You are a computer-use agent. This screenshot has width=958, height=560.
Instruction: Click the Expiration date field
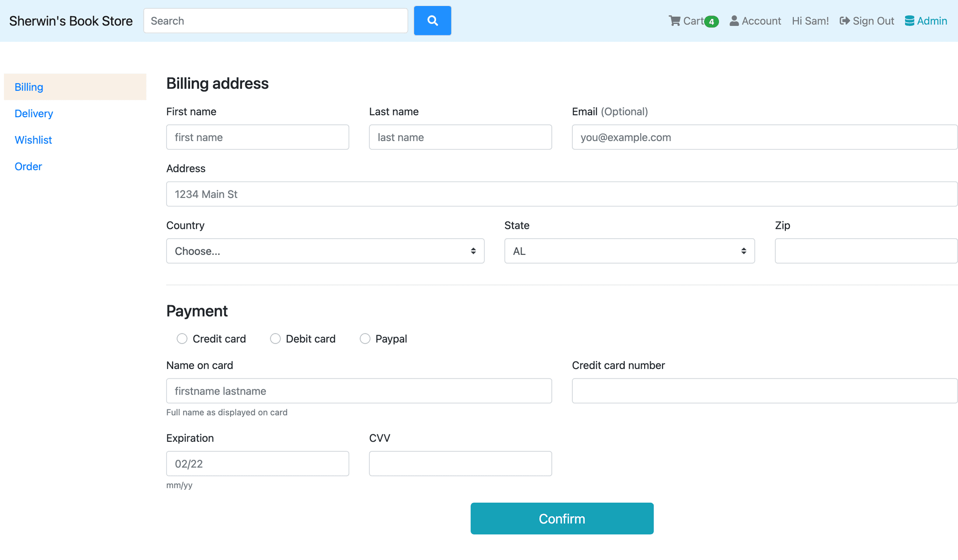tap(257, 464)
